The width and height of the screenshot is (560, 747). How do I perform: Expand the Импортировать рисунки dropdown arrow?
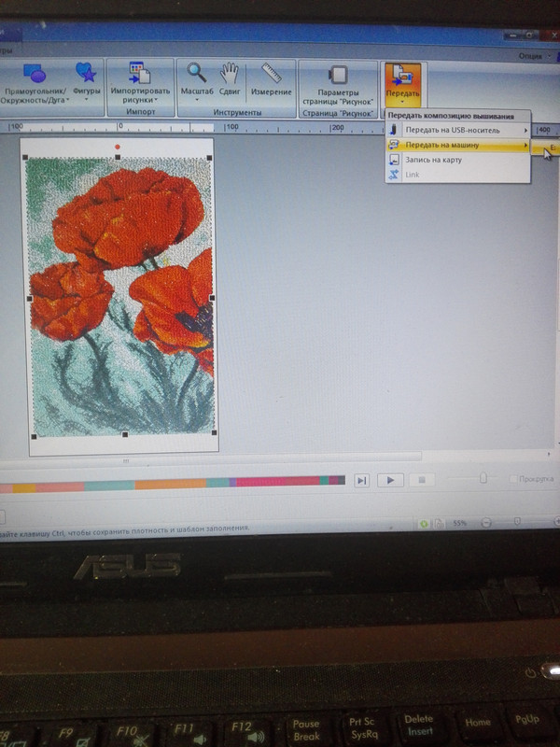[x=156, y=100]
